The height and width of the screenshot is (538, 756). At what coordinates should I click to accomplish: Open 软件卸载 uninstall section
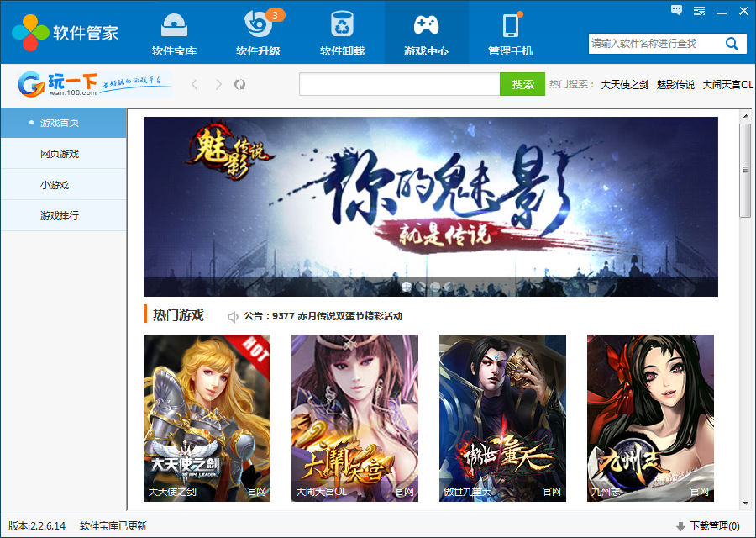point(343,34)
